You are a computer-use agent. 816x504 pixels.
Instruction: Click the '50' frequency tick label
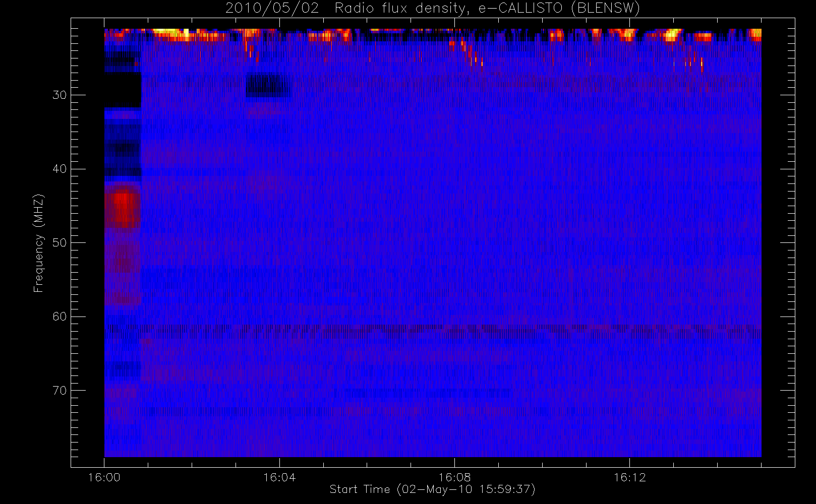click(x=60, y=243)
